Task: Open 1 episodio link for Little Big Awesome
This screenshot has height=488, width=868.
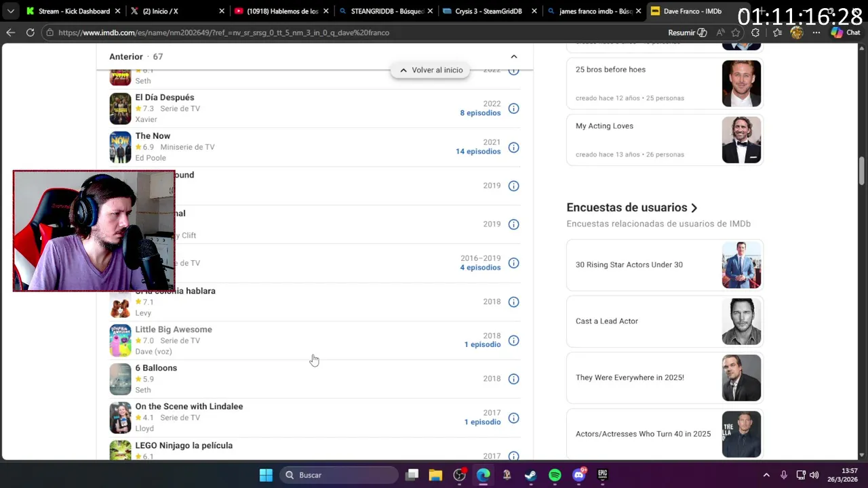Action: (x=482, y=345)
